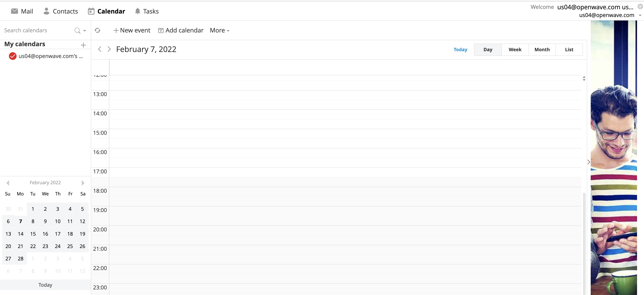Screen dimensions: 644x295
Task: Select February 14 in mini calendar
Action: click(x=20, y=234)
